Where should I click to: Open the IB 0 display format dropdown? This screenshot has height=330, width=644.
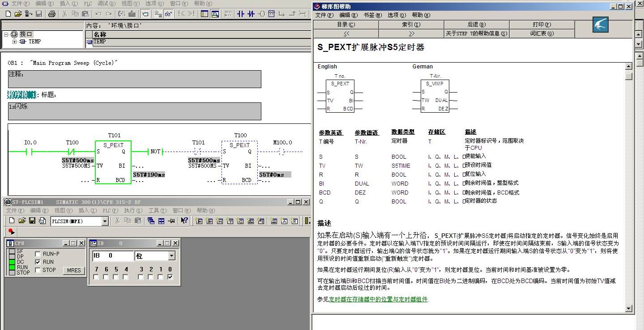click(172, 256)
